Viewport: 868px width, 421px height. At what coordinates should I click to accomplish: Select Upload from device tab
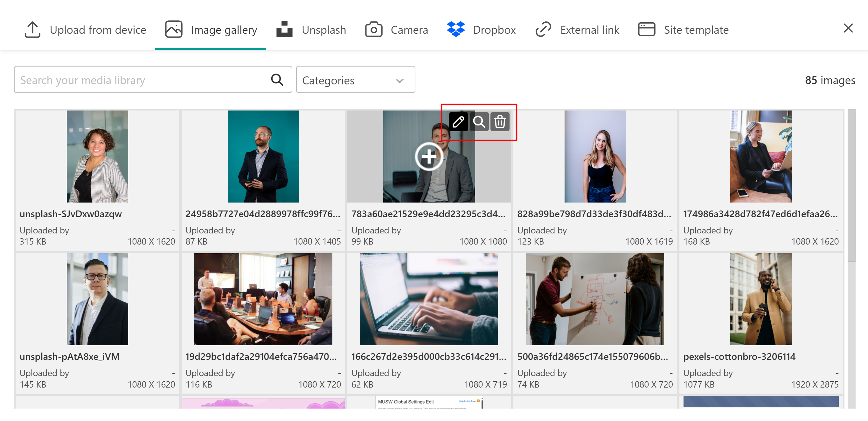85,30
